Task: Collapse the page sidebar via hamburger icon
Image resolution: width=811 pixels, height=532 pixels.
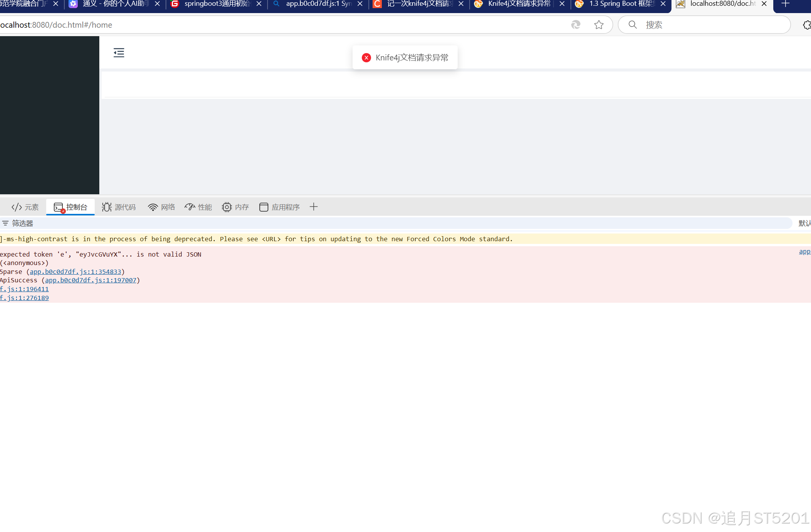Action: (119, 53)
